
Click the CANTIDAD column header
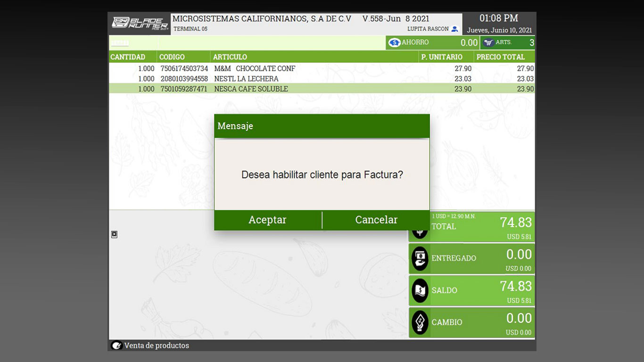tap(128, 57)
